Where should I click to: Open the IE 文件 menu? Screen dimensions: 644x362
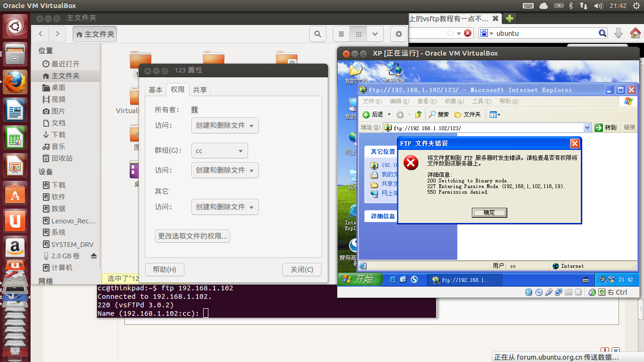(372, 101)
